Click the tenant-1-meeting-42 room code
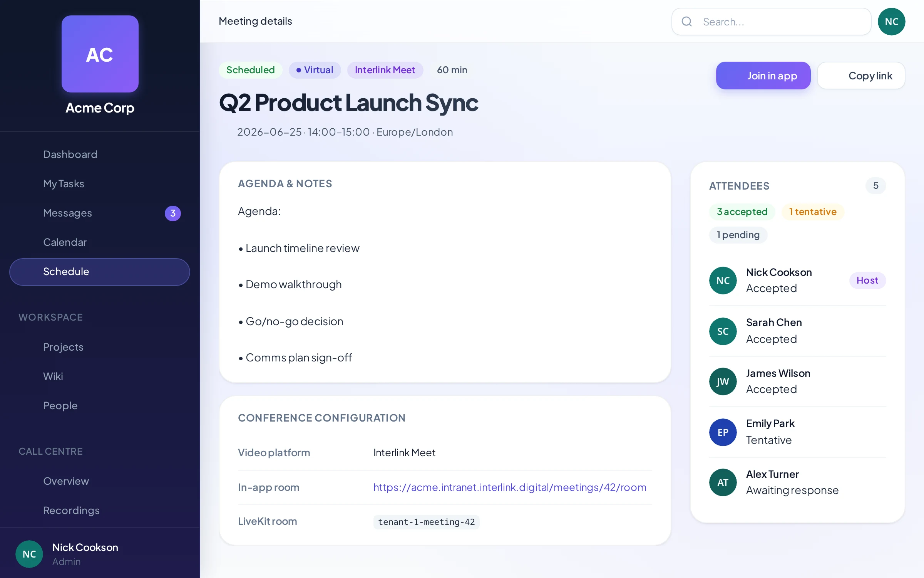The image size is (924, 578). [426, 522]
